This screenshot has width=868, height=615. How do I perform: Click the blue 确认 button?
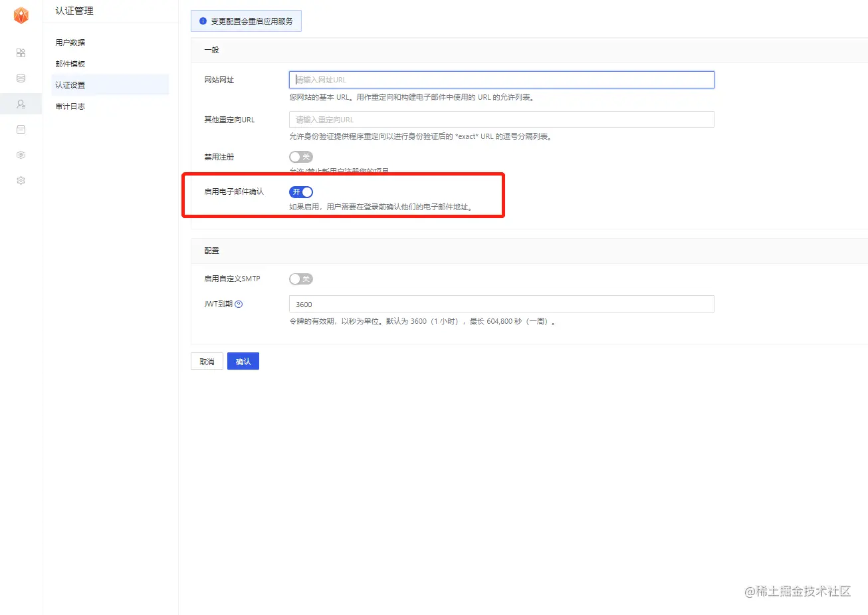[243, 362]
